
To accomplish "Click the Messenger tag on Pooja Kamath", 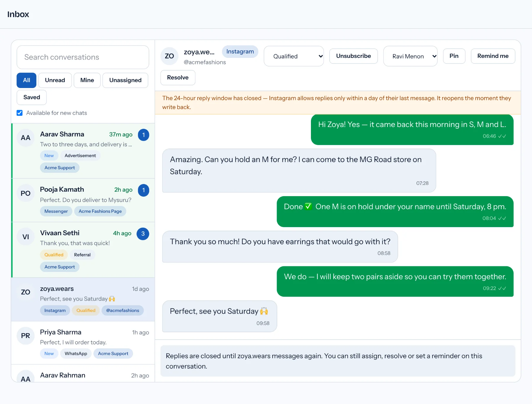I will pos(56,211).
